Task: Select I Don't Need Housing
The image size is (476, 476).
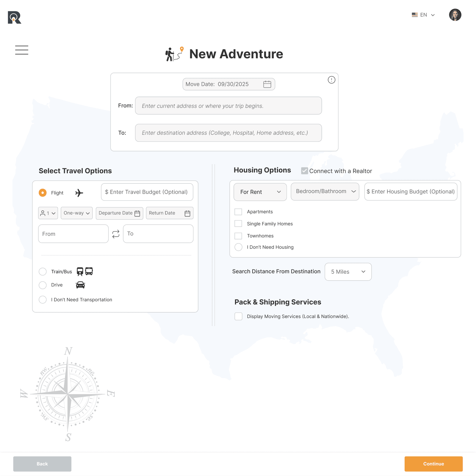Action: [x=238, y=247]
